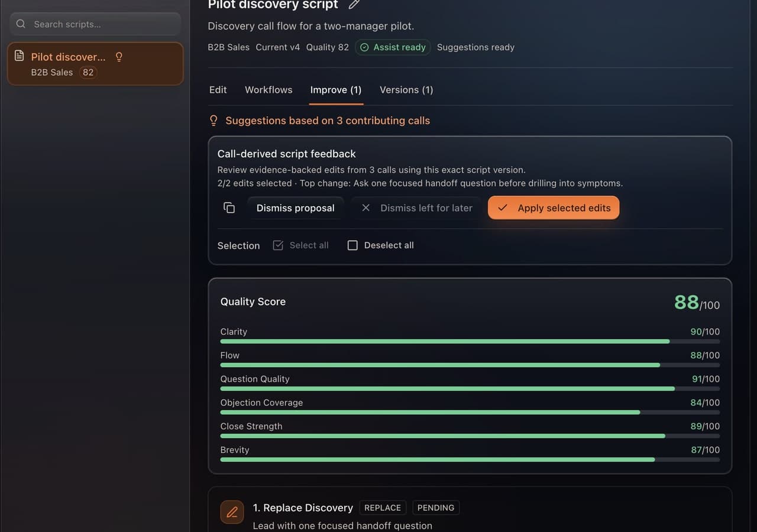This screenshot has height=532, width=757.
Task: Click the Flow score progress bar
Action: point(470,365)
